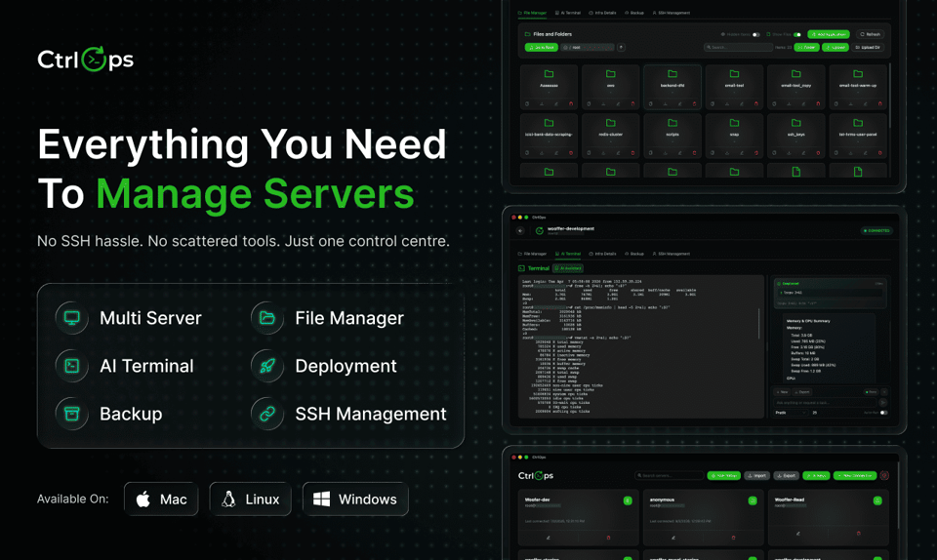
Task: Click the green Add Application button
Action: pyautogui.click(x=829, y=34)
